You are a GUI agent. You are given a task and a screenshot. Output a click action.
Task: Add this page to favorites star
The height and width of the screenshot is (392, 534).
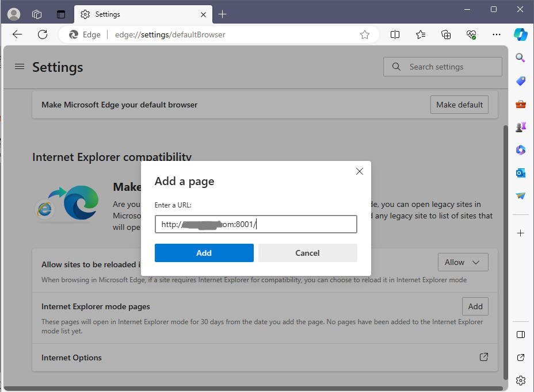[365, 34]
